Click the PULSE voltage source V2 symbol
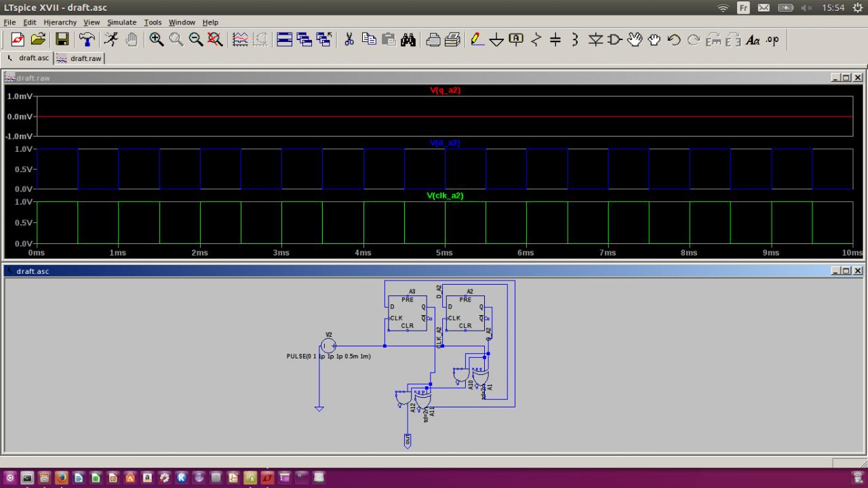This screenshot has height=488, width=868. coord(328,346)
